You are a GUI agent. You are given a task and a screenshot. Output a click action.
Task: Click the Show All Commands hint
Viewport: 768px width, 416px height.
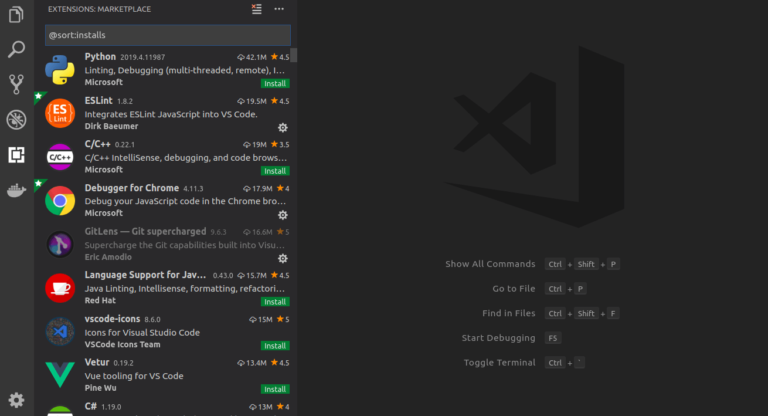(x=490, y=264)
